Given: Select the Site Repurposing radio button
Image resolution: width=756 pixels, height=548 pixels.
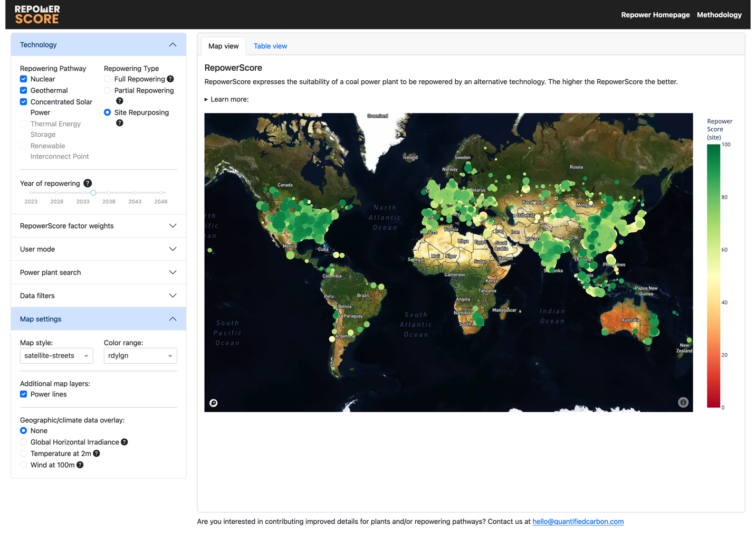Looking at the screenshot, I should click(x=108, y=112).
